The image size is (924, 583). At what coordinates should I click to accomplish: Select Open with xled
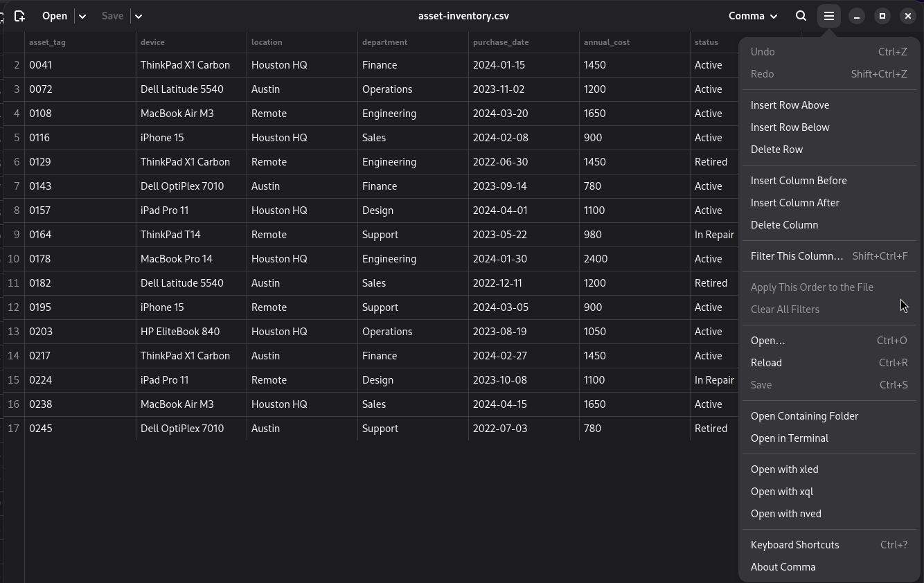(x=829, y=469)
